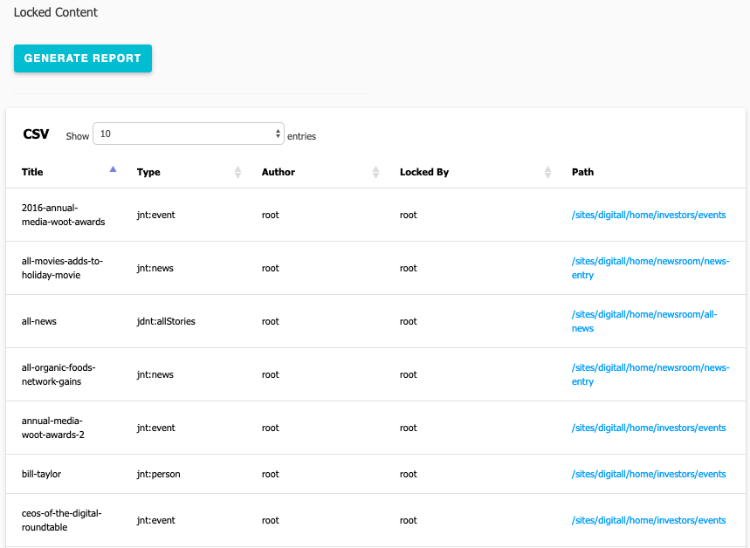This screenshot has height=548, width=750.
Task: Open path link for 2016-annual-media-woot-awards
Action: click(x=648, y=215)
